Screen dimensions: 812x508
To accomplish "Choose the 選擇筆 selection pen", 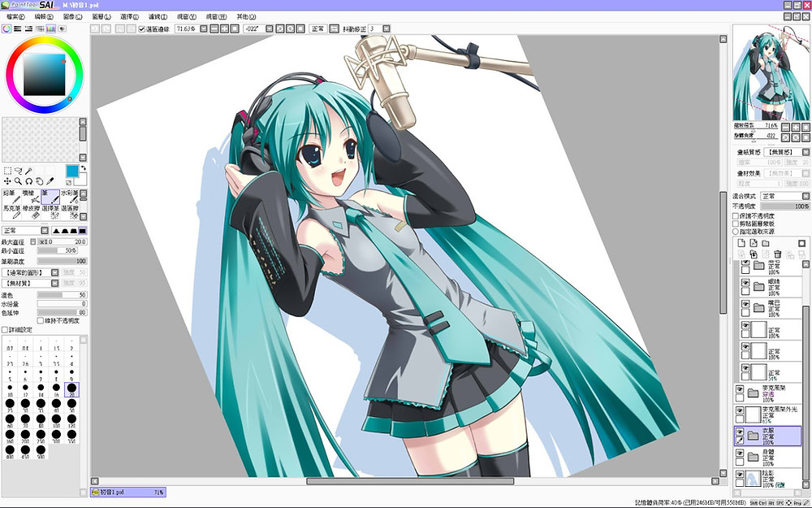I will click(50, 211).
